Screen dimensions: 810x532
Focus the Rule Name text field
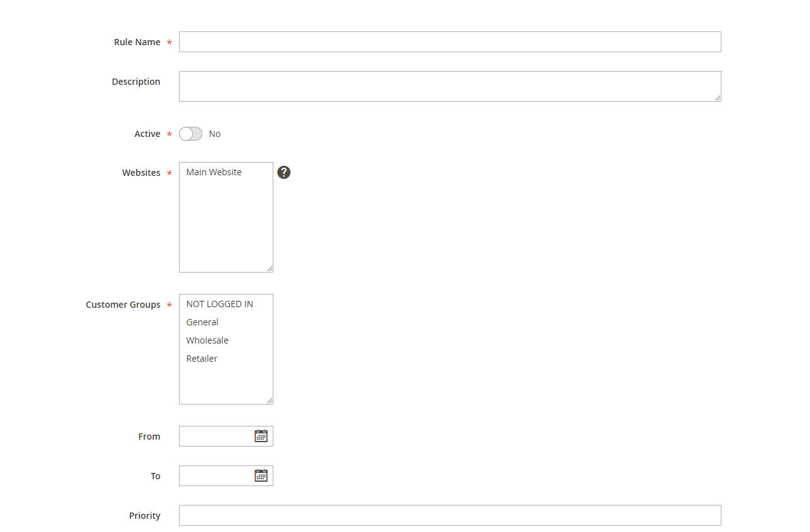click(449, 42)
